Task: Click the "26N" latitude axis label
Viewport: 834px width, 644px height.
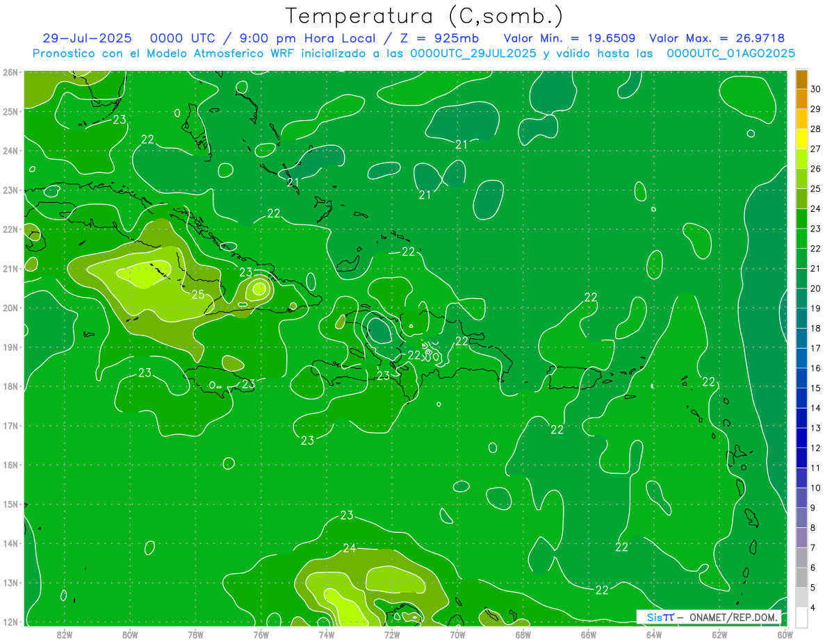Action: 10,72
